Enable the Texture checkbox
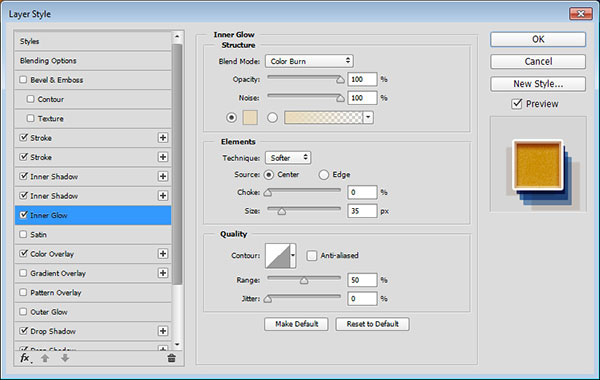600x380 pixels. point(31,118)
